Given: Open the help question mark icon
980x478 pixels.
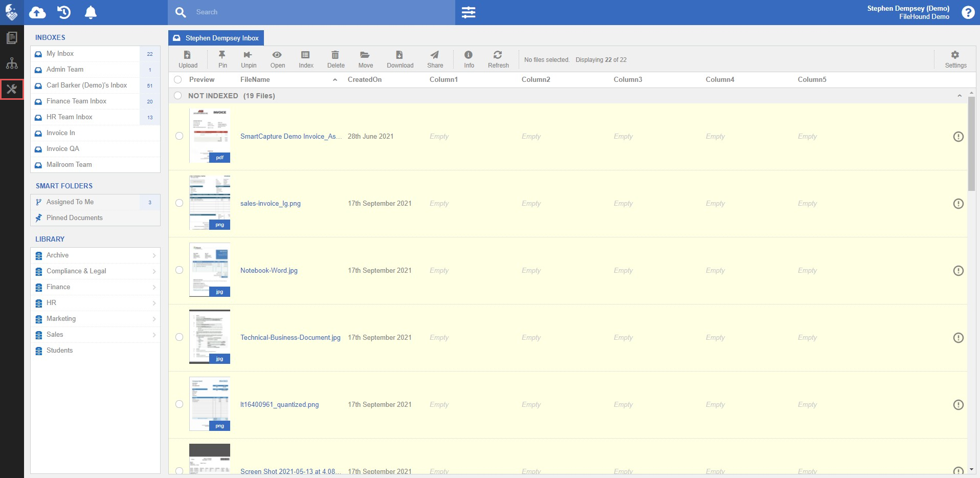Looking at the screenshot, I should [968, 12].
